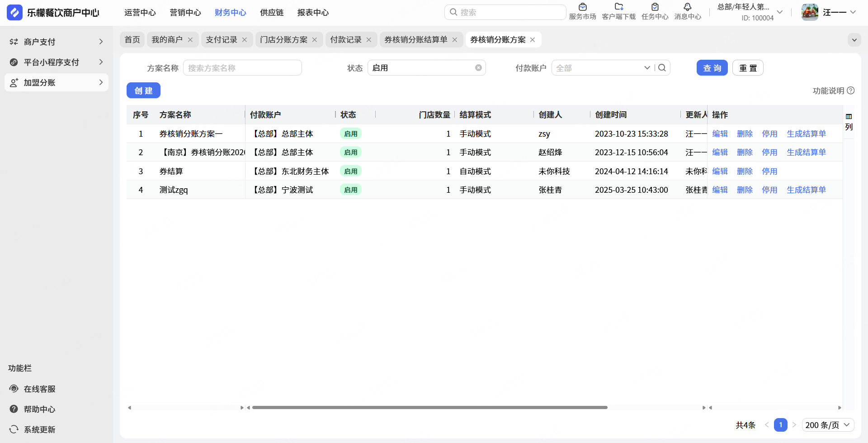Open 客户端下载 client download icon
Image resolution: width=868 pixels, height=443 pixels.
click(619, 7)
